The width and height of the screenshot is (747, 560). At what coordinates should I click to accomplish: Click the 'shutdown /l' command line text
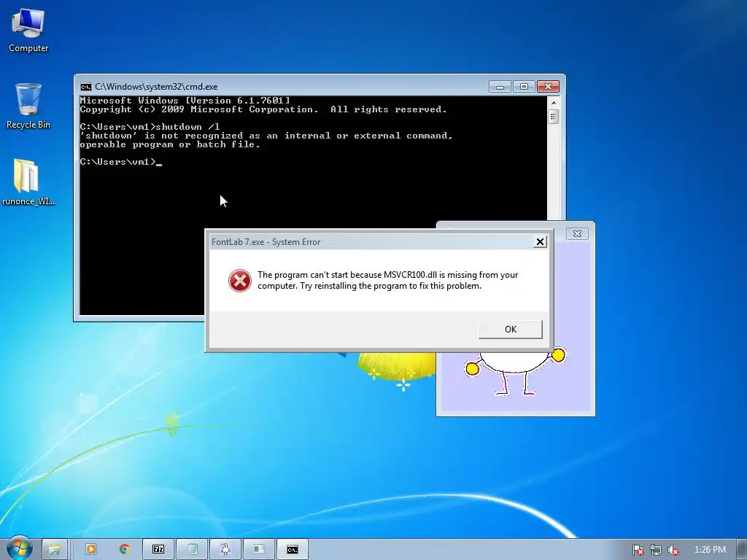point(187,127)
